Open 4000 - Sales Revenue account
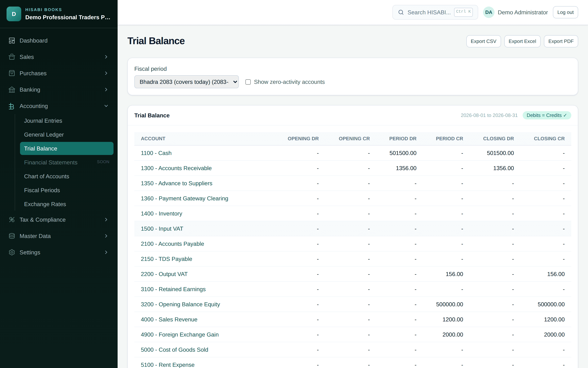 [169, 319]
